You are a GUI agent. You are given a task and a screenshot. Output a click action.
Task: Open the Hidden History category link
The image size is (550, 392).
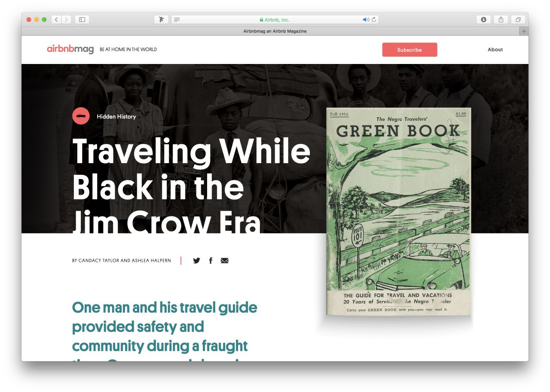[116, 116]
